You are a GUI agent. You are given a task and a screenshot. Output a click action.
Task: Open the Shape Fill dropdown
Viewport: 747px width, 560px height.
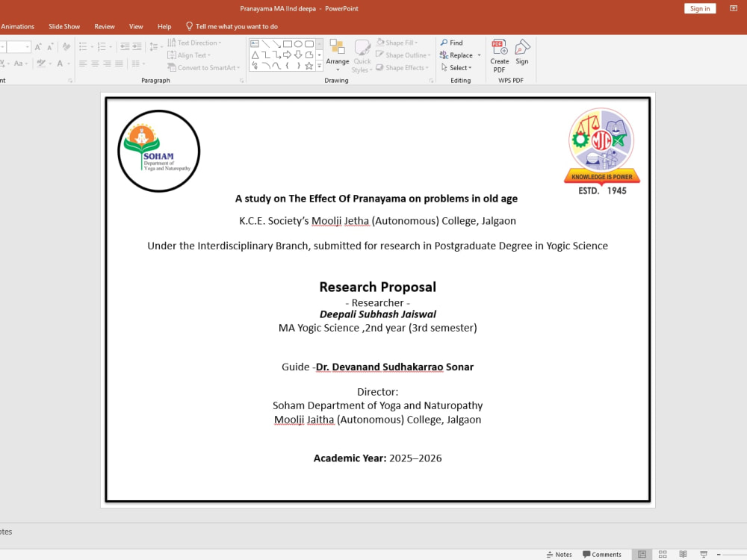coord(397,43)
